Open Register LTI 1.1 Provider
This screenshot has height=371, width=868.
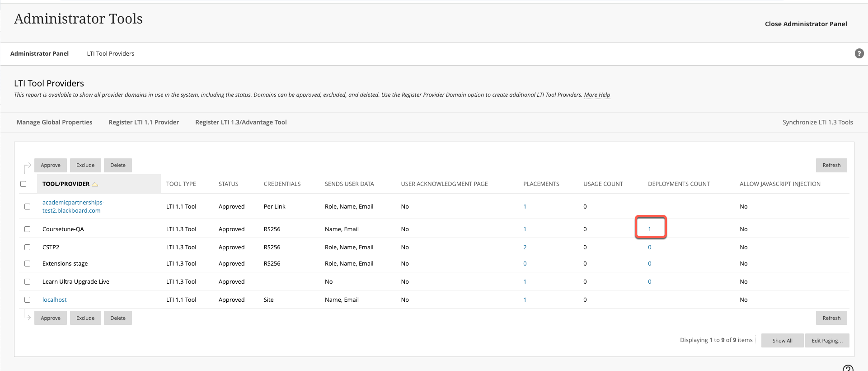144,122
